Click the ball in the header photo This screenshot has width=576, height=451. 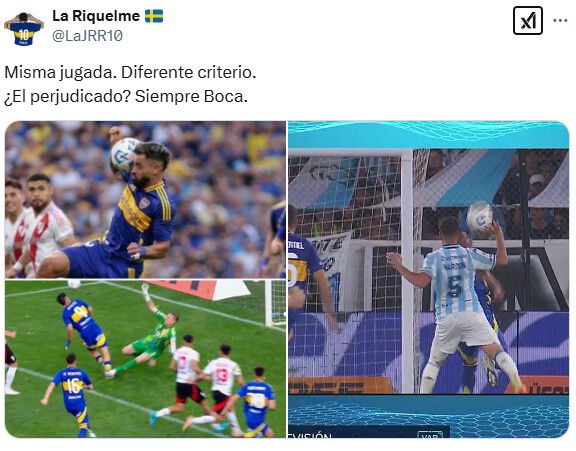(125, 154)
